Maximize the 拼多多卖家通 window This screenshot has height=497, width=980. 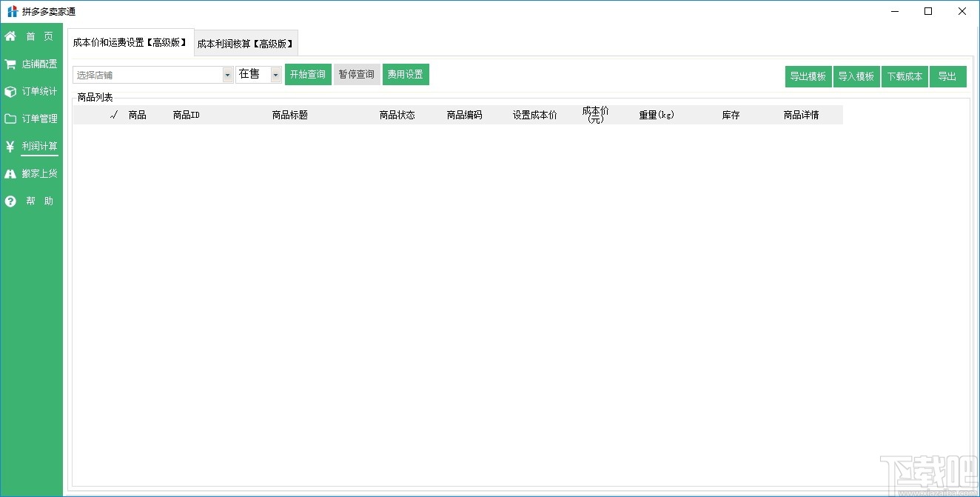(x=928, y=11)
